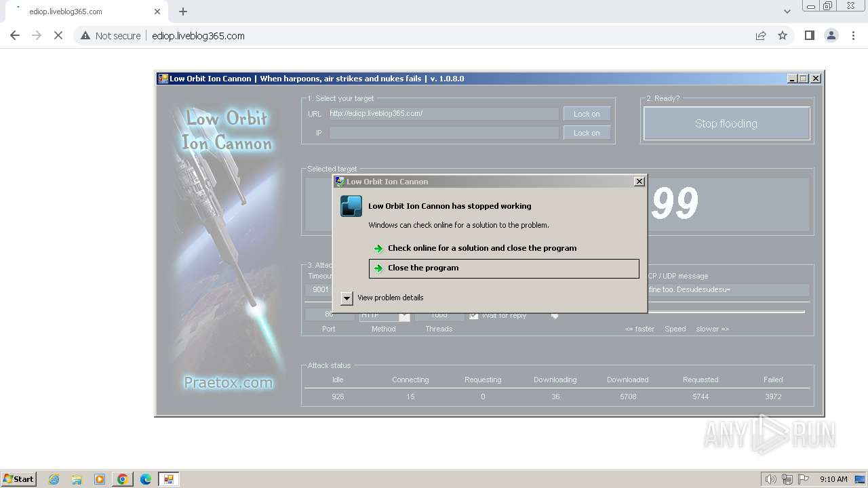Expand View problem details
The width and height of the screenshot is (868, 488).
(x=347, y=298)
